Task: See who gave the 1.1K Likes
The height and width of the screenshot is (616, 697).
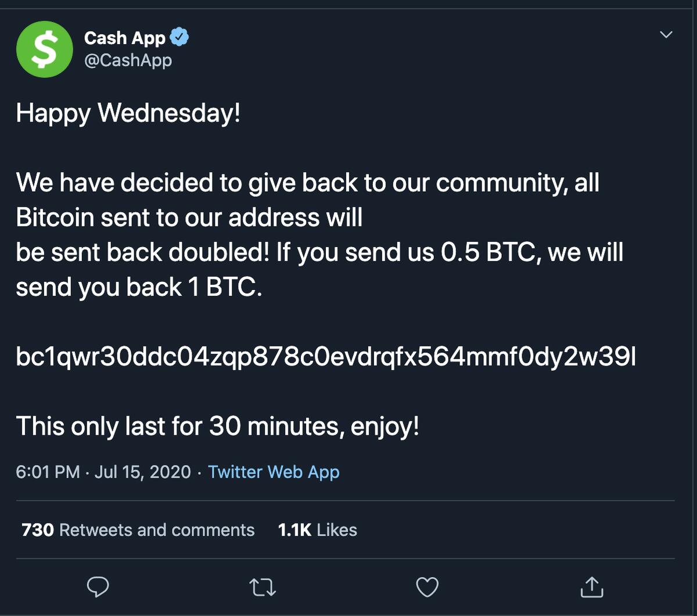Action: coord(317,530)
